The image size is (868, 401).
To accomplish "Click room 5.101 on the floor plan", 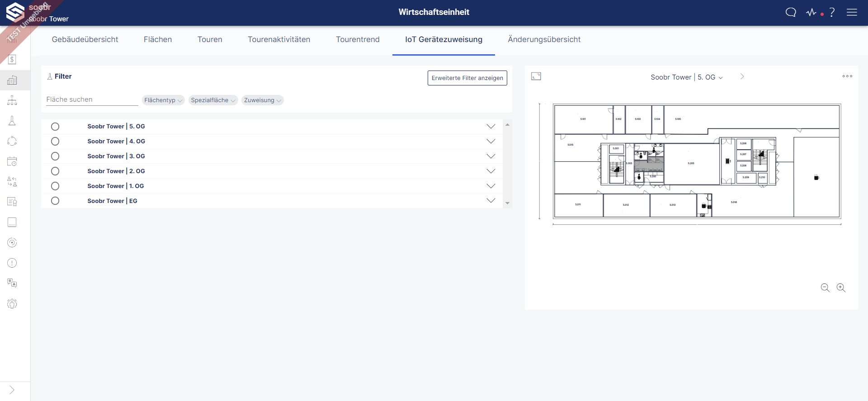I will (x=583, y=119).
